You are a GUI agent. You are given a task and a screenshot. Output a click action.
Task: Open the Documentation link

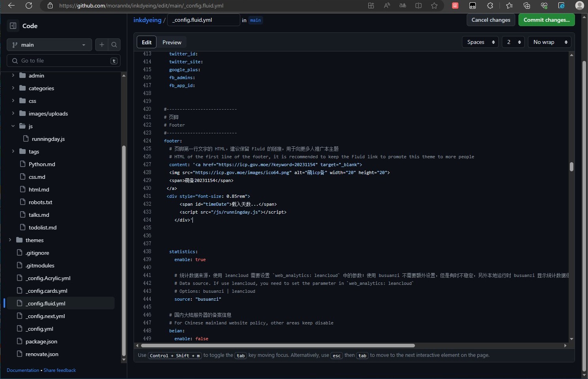tap(23, 370)
